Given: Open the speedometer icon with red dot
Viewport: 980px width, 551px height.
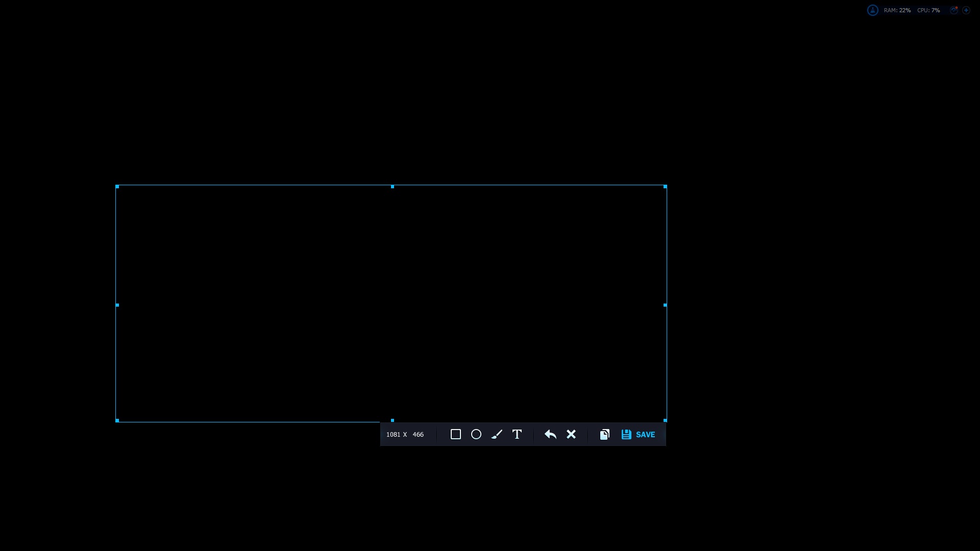Looking at the screenshot, I should 953,10.
